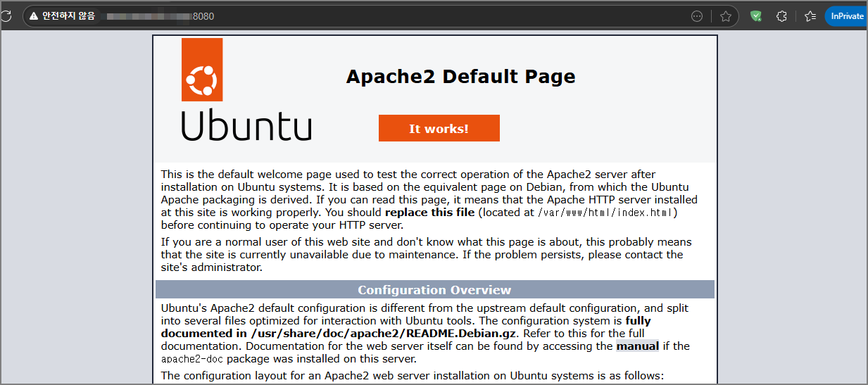Open the manual link in Configuration Overview

click(637, 346)
